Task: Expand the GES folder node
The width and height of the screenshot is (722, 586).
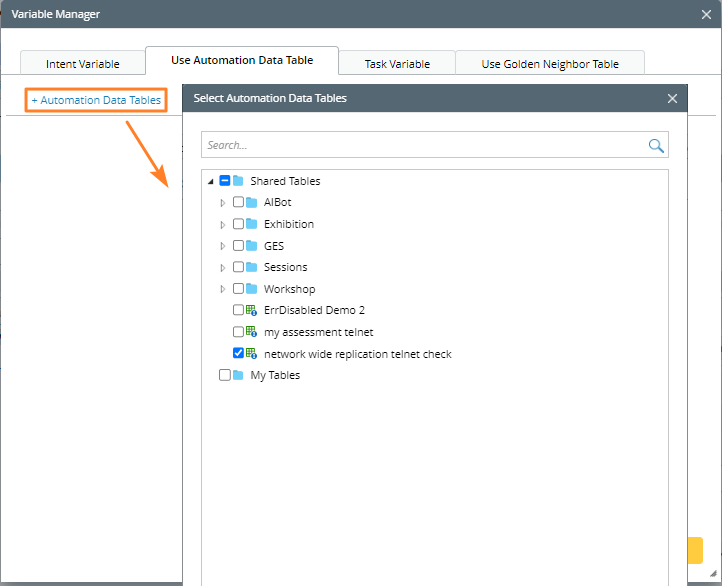Action: (223, 246)
